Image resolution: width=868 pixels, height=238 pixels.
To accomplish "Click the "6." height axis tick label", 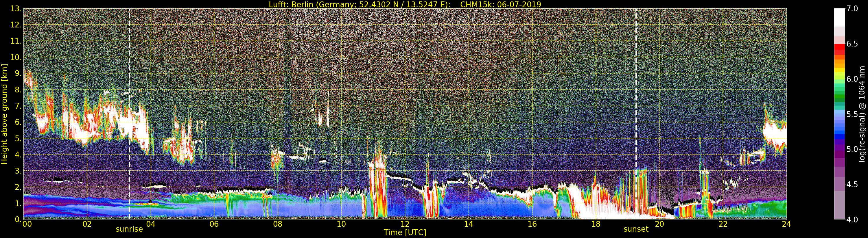I will pos(19,122).
